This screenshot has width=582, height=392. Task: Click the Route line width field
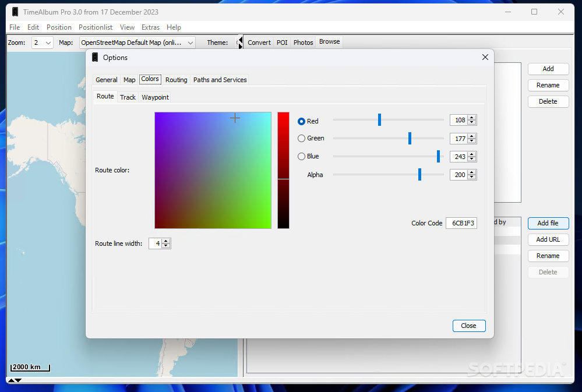click(156, 243)
